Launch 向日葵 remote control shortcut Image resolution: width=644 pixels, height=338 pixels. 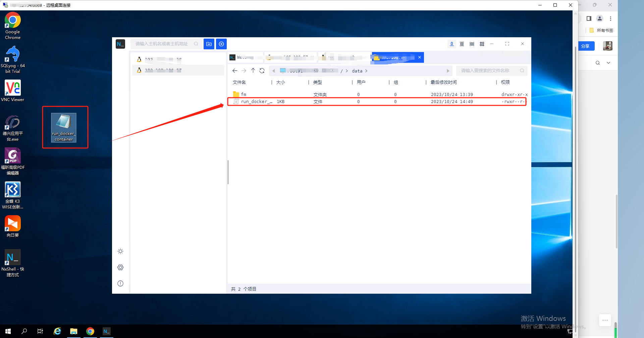[13, 227]
